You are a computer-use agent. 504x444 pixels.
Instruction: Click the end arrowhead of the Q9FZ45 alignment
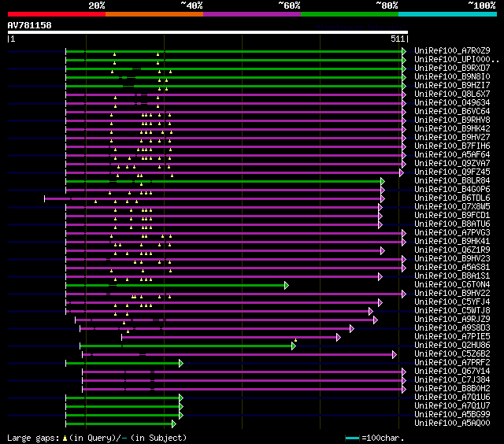402,173
